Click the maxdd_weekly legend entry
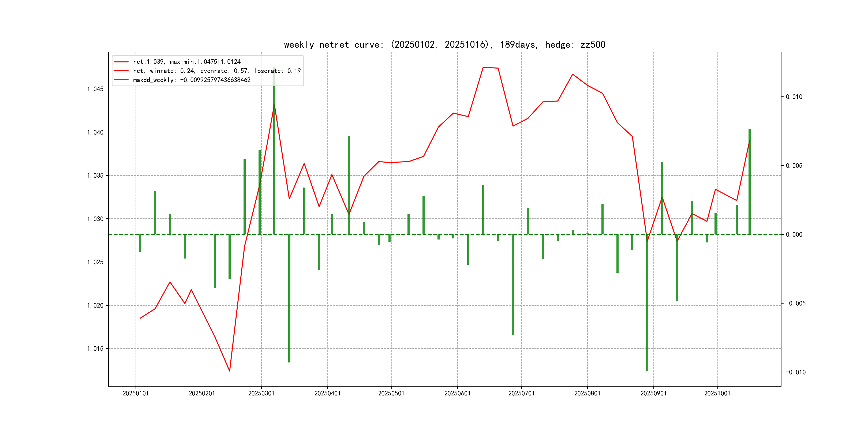 point(191,80)
